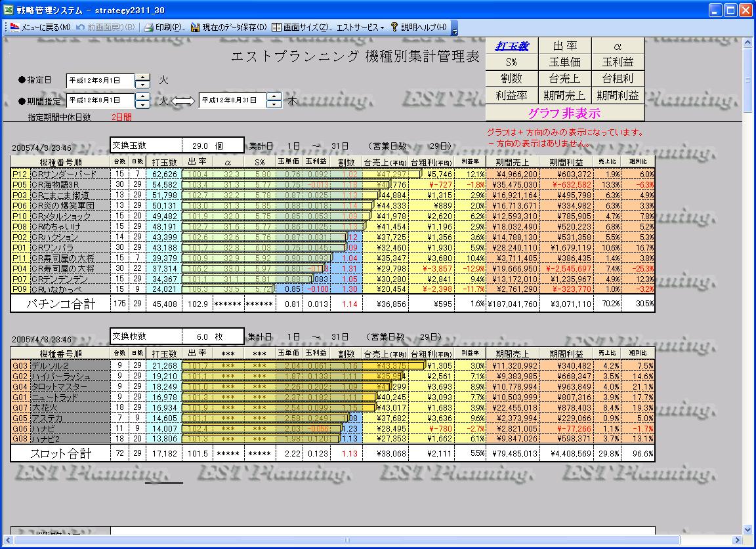Select the 期間利益 graph button
Screen dimensions: 756x549
[618, 96]
